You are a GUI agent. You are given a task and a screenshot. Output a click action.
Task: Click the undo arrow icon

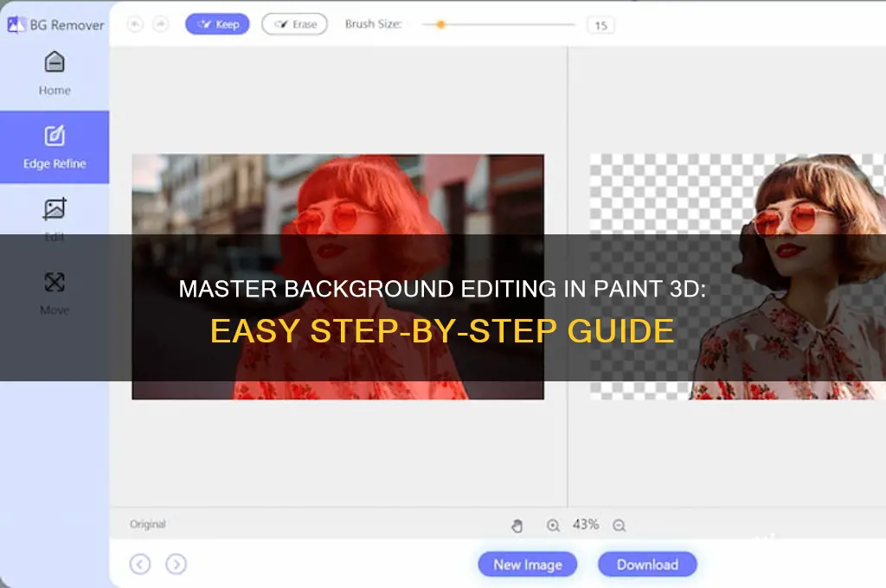click(x=135, y=24)
